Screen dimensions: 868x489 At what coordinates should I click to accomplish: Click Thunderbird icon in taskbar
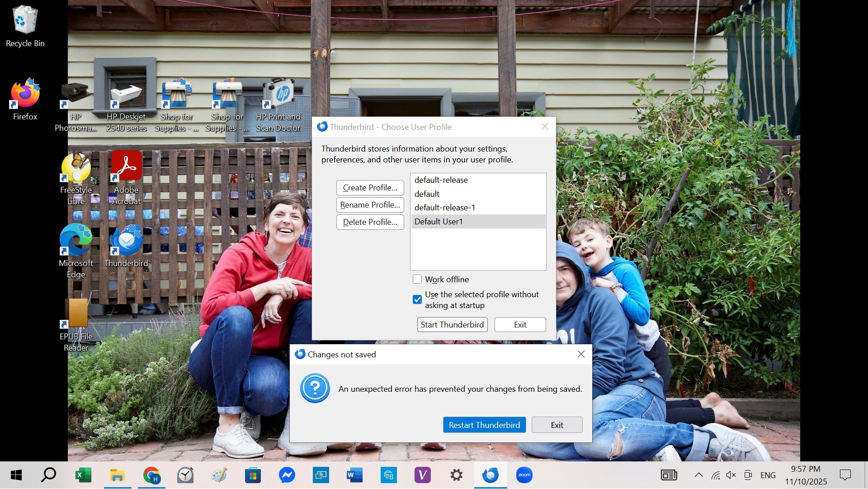pos(491,475)
